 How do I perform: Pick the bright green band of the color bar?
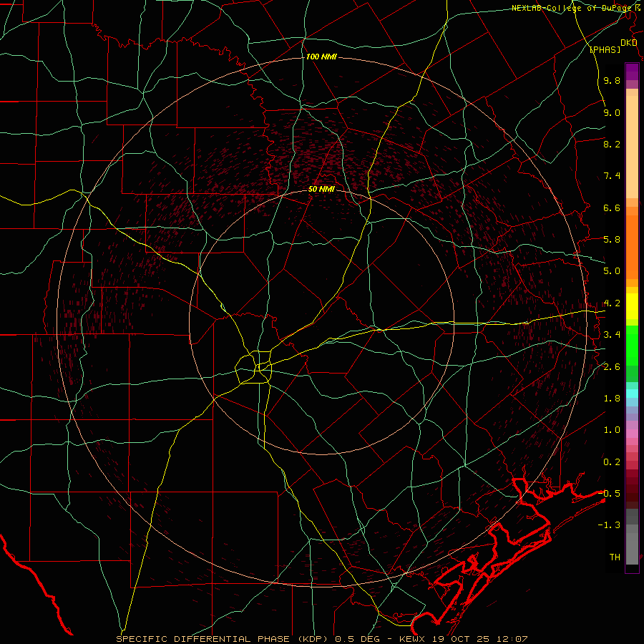(632, 345)
